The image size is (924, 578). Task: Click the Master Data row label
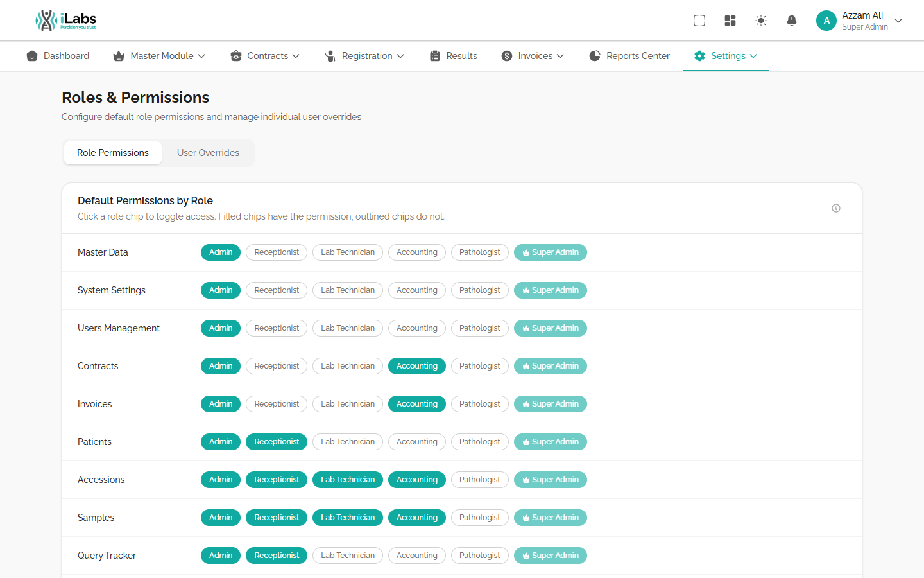pos(103,252)
